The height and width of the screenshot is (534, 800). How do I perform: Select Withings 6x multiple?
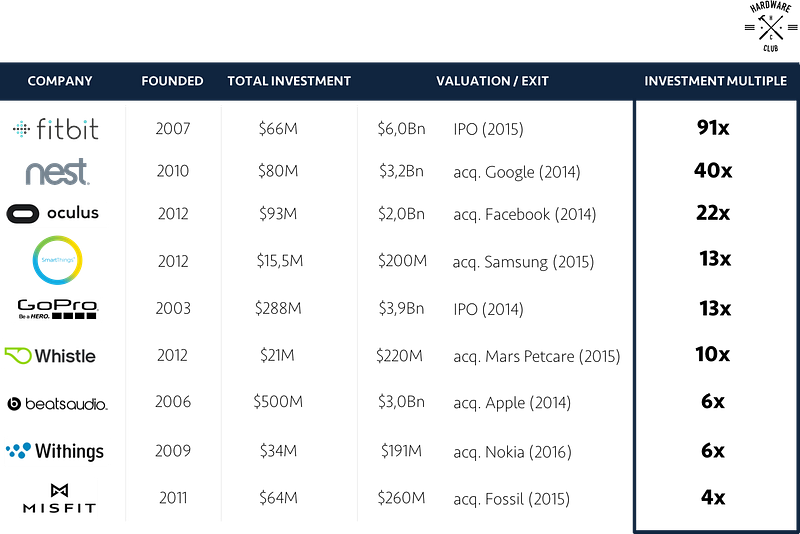713,450
